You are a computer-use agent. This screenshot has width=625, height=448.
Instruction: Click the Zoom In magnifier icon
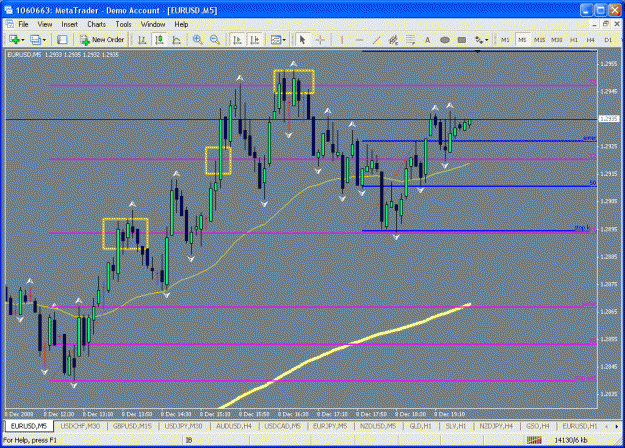coord(198,40)
